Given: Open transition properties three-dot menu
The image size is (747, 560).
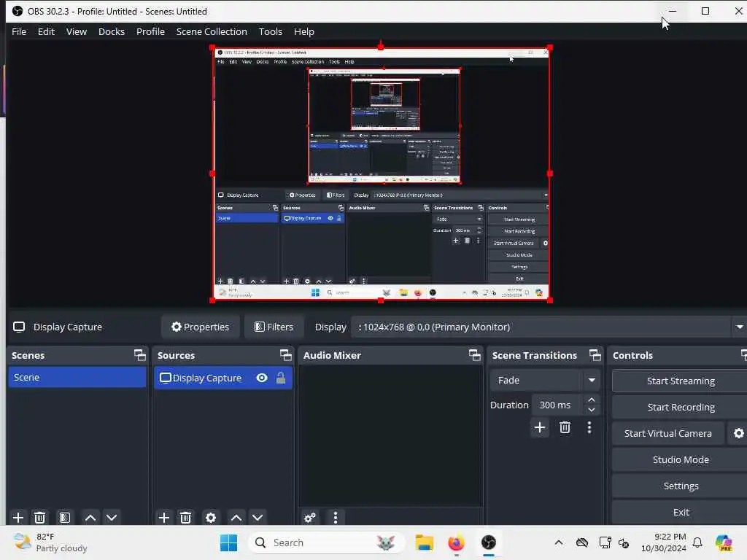Looking at the screenshot, I should [589, 427].
